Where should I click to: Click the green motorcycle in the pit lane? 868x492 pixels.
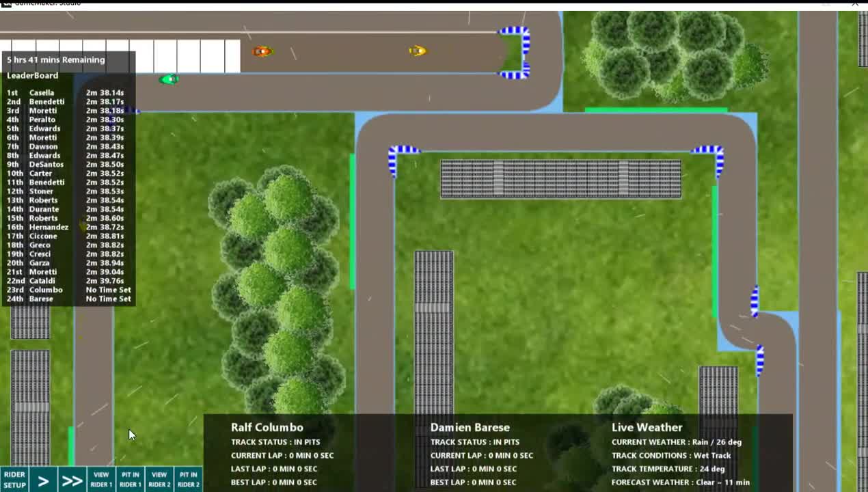[x=168, y=79]
